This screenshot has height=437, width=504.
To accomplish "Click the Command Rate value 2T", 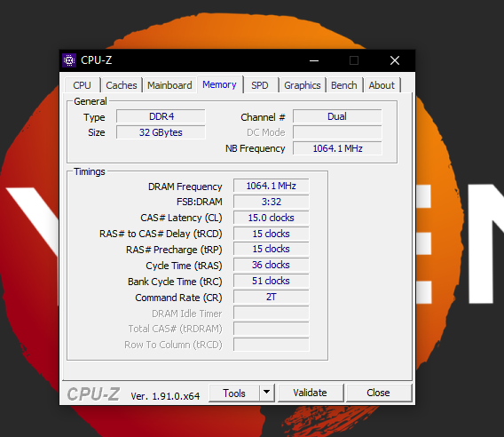I will [x=271, y=297].
